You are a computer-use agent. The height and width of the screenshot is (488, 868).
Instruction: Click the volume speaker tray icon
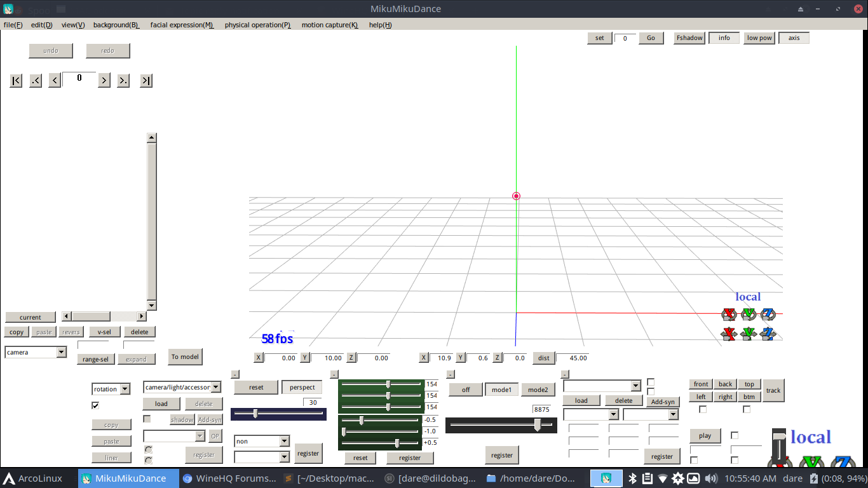click(710, 478)
